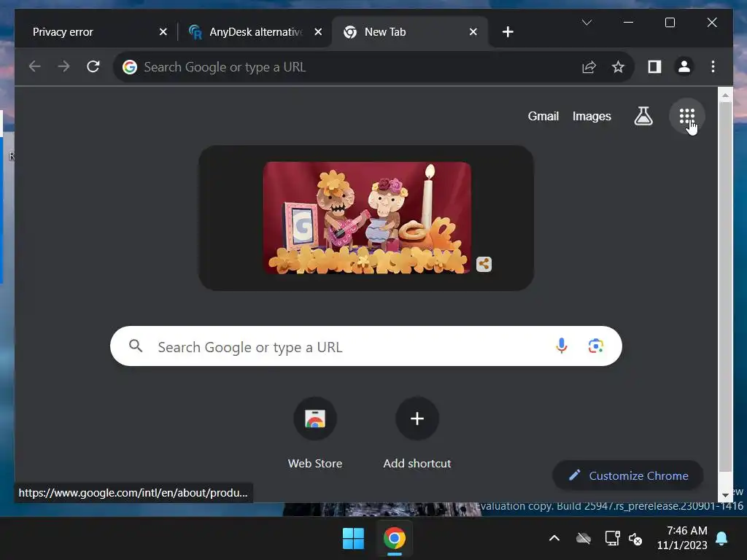Close the New Tab tab
747x560 pixels.
(473, 32)
